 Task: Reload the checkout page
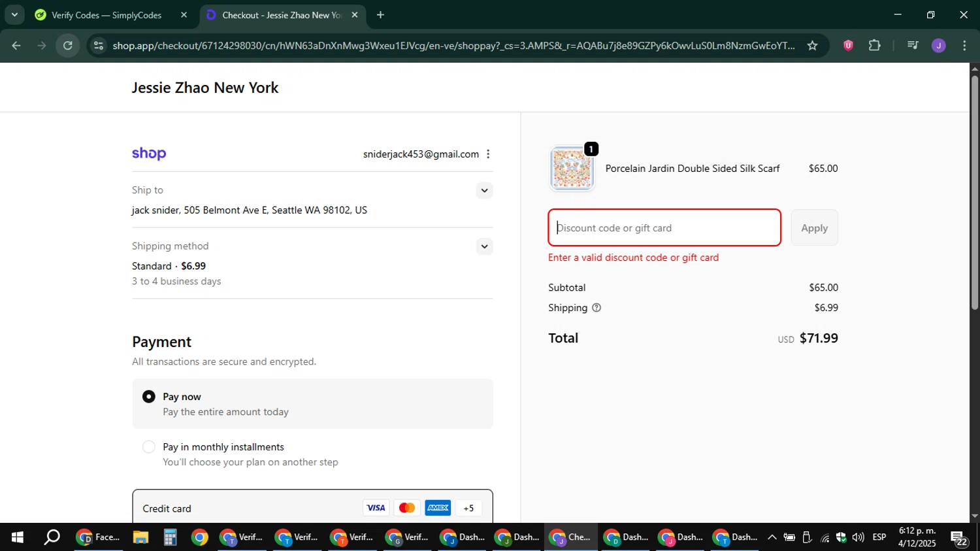(68, 45)
